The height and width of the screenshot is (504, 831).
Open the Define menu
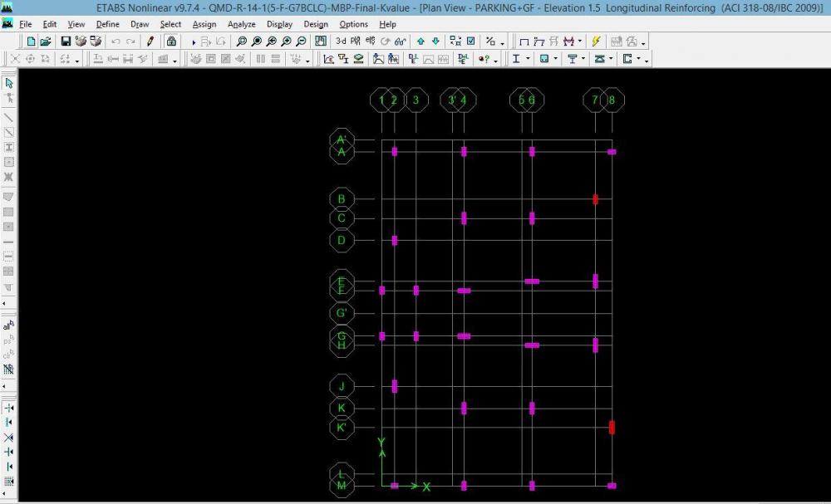(x=107, y=24)
